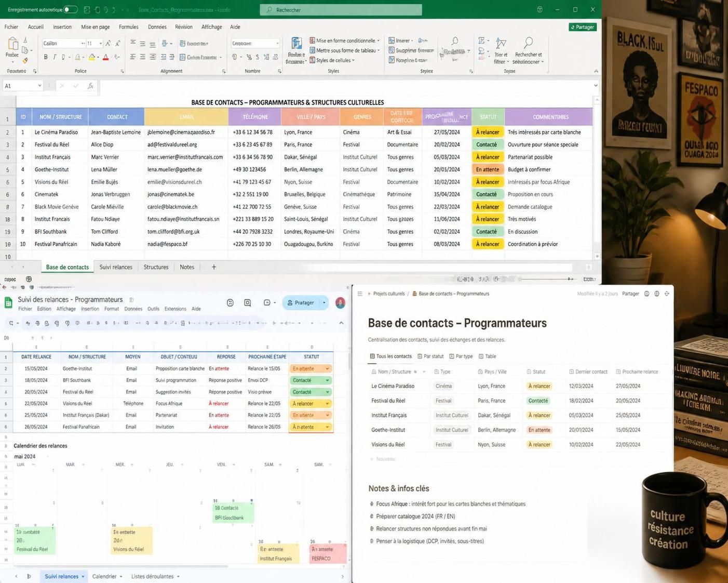Switch to Excel Suivi relances sheet tab
Viewport: 728px width, 583px height.
click(x=116, y=267)
